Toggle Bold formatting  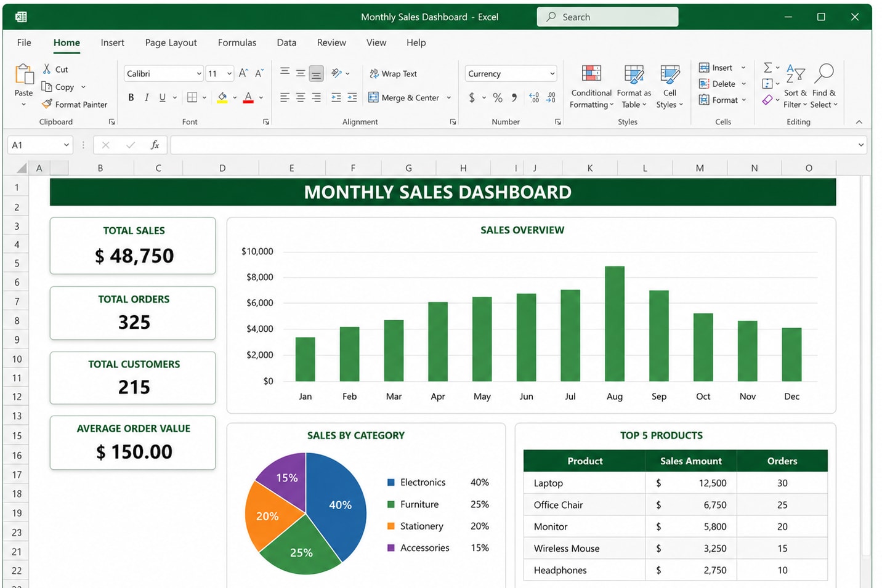tap(131, 97)
